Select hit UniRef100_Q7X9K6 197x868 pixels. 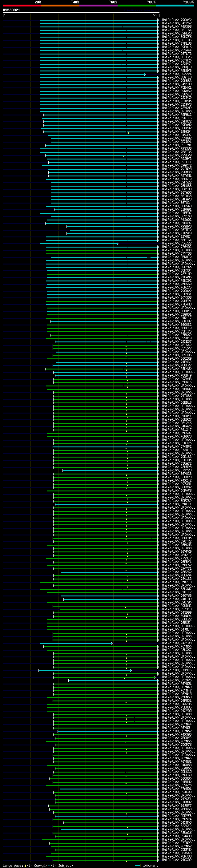[x=177, y=670]
